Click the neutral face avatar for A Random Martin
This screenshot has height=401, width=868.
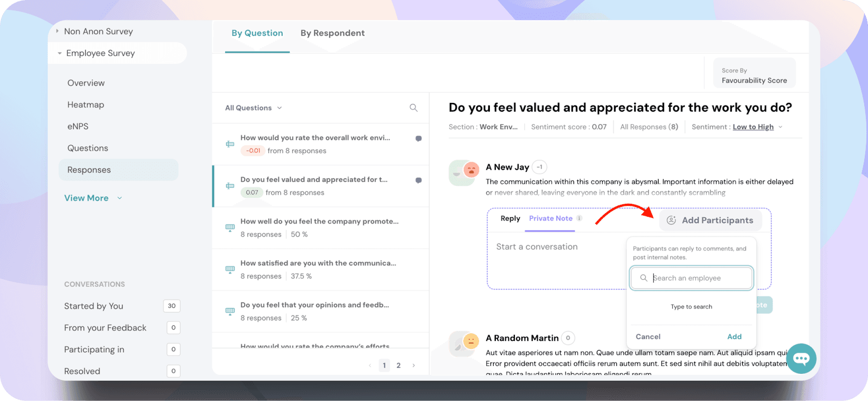coord(471,341)
